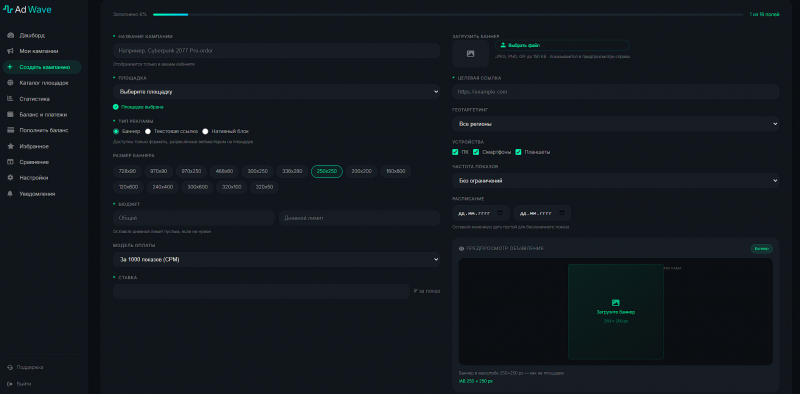Open the Без ограничений frequency dropdown

pos(615,181)
